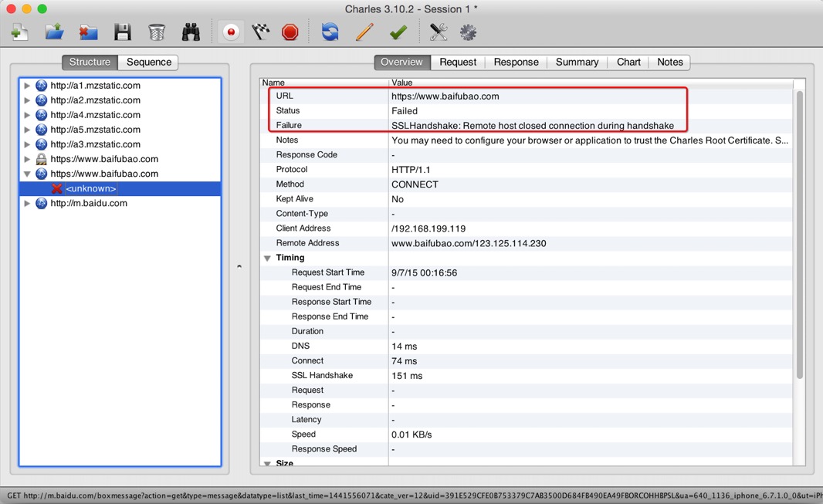Switch to the Sequence view
The height and width of the screenshot is (504, 823).
click(x=148, y=62)
